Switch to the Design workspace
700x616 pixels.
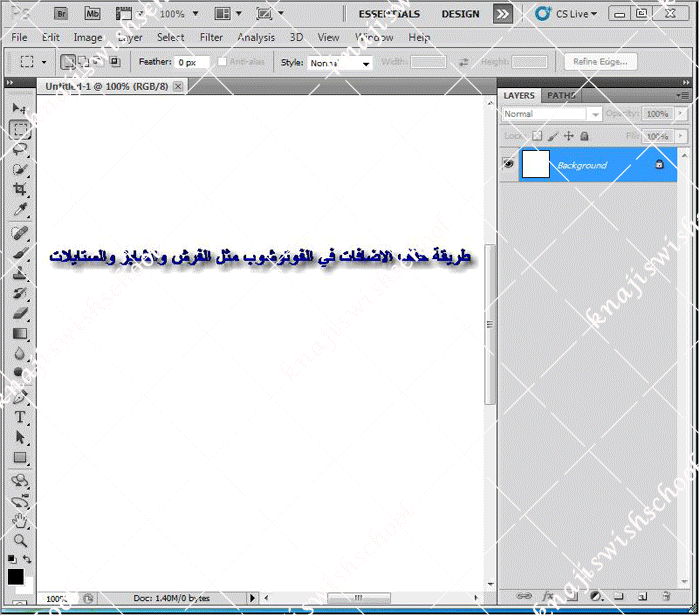coord(460,14)
